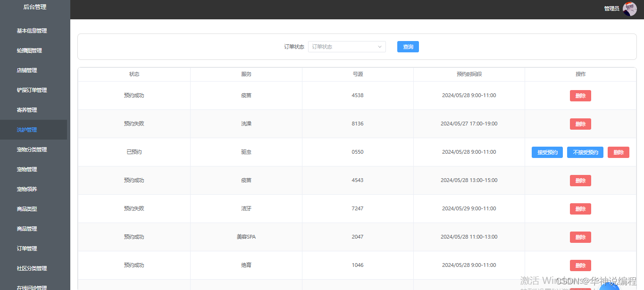Click number source 7247 cell

[x=358, y=209]
